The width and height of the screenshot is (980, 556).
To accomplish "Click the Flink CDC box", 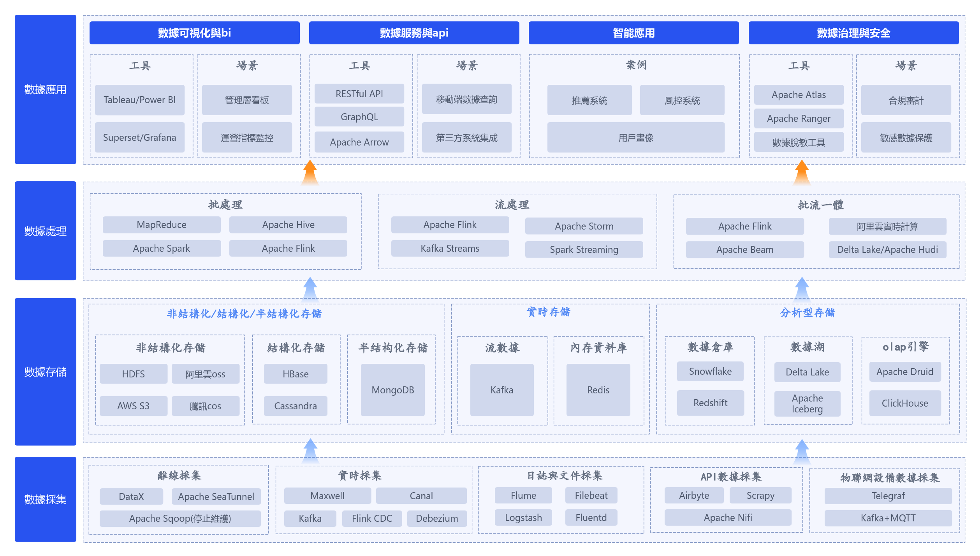I will click(372, 518).
